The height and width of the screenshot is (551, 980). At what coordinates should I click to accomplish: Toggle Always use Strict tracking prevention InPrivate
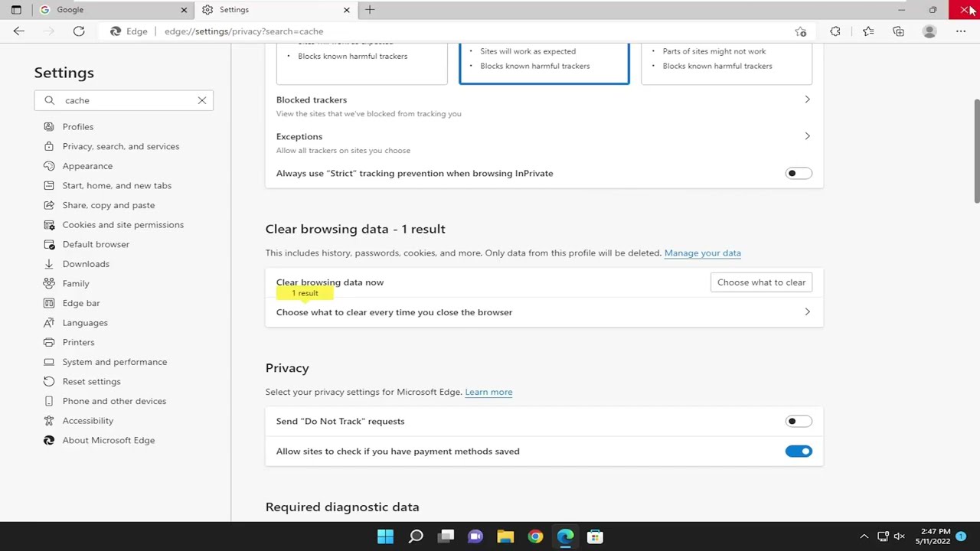click(x=799, y=173)
